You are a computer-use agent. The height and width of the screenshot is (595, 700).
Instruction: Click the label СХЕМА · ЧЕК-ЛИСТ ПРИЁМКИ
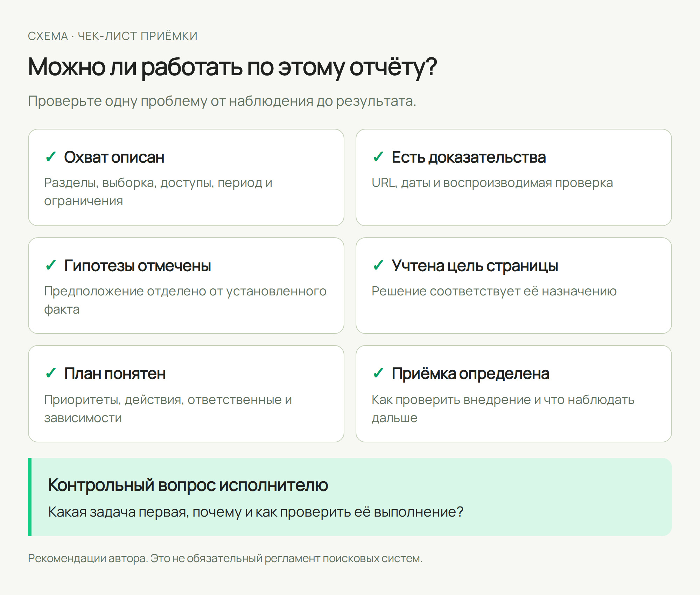113,36
